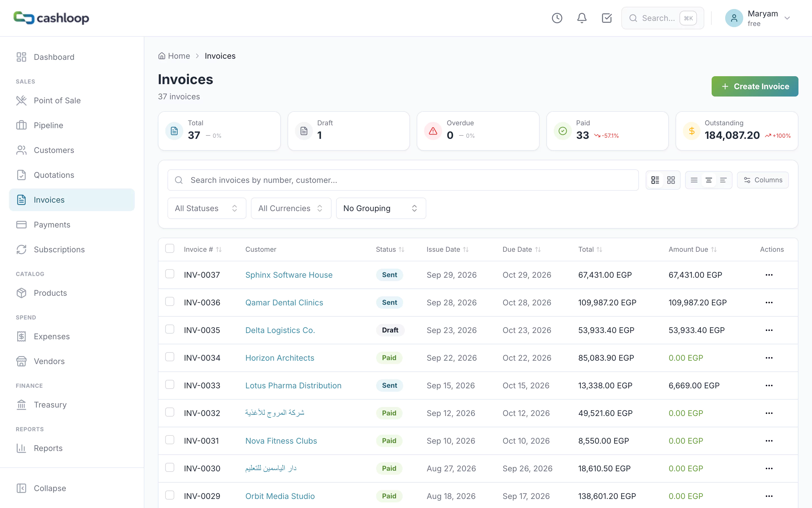Screen dimensions: 812x508
Task: Click the Draft summary card
Action: click(x=348, y=131)
